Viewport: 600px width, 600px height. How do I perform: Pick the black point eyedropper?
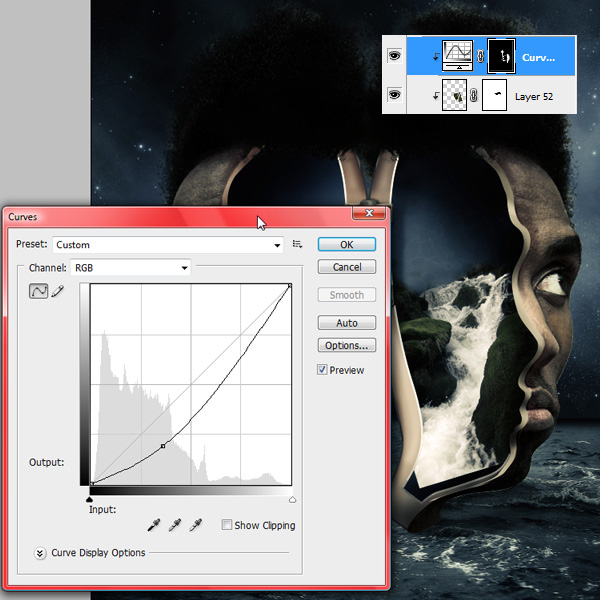point(154,525)
